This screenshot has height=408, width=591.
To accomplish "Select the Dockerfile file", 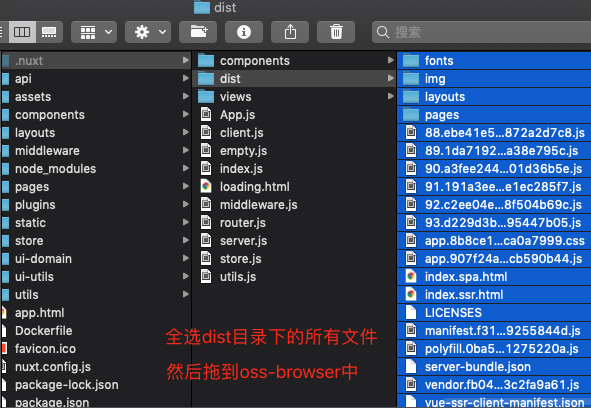I will click(96, 331).
